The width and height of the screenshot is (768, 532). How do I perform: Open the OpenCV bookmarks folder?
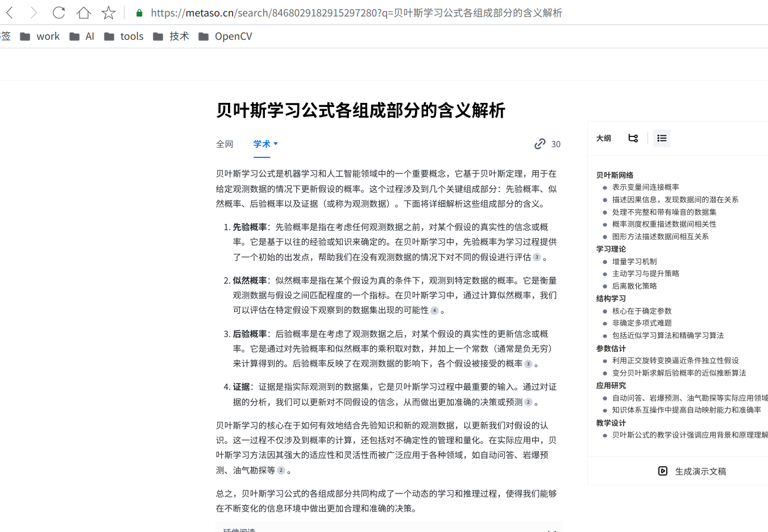225,36
